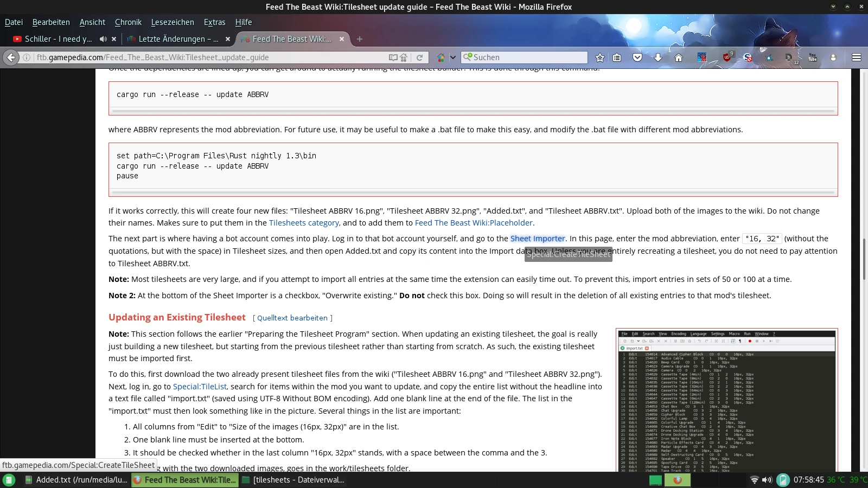868x488 pixels.
Task: Click the temperature readout 36 °C
Action: 835,480
